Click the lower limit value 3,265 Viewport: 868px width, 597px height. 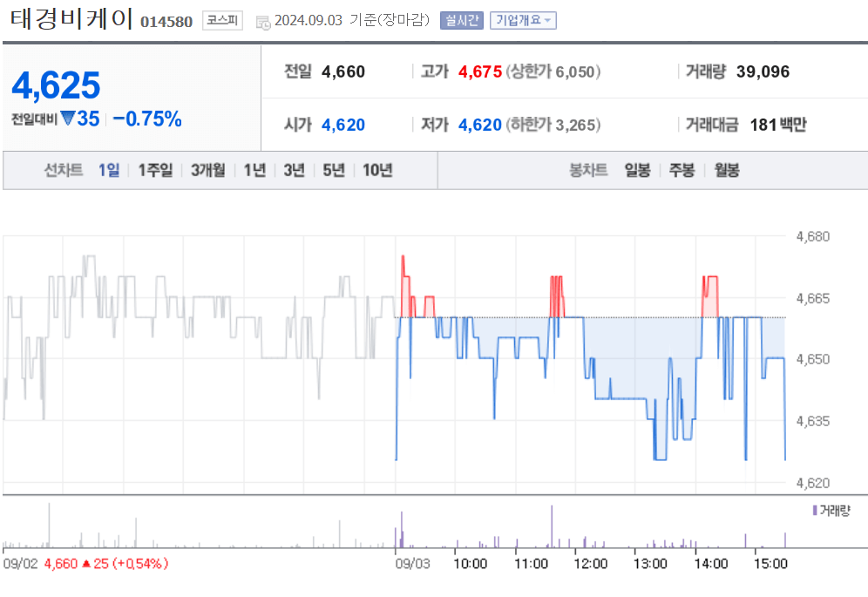coord(575,125)
